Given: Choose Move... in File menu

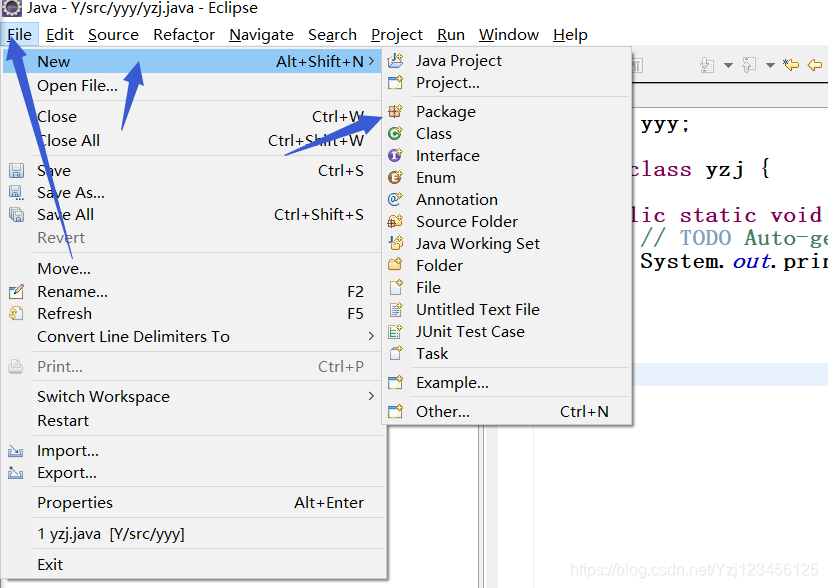Looking at the screenshot, I should (193, 268).
